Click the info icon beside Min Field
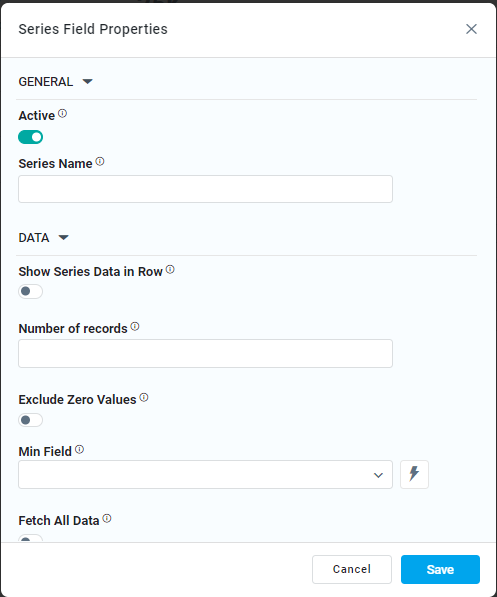Screen dimensions: 497x597 [x=79, y=449]
